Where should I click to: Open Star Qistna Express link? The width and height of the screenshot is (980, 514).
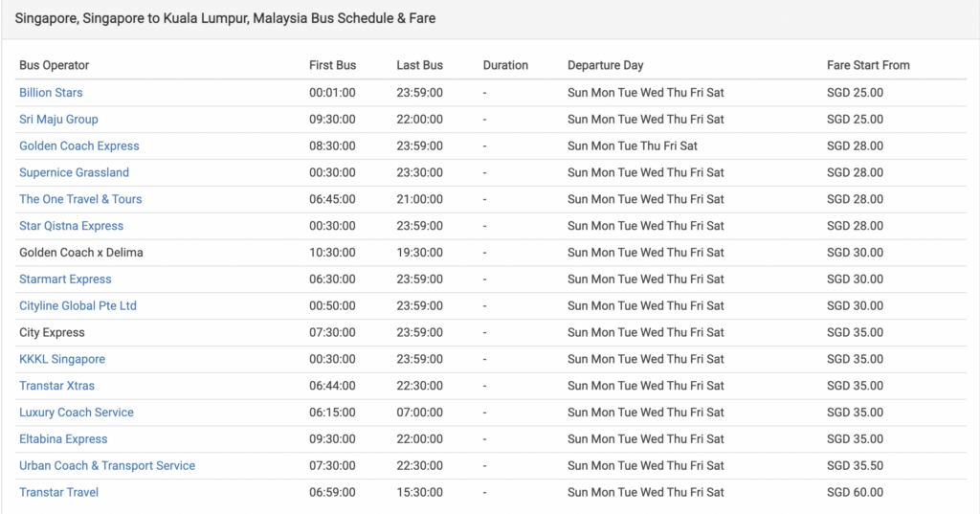[71, 226]
